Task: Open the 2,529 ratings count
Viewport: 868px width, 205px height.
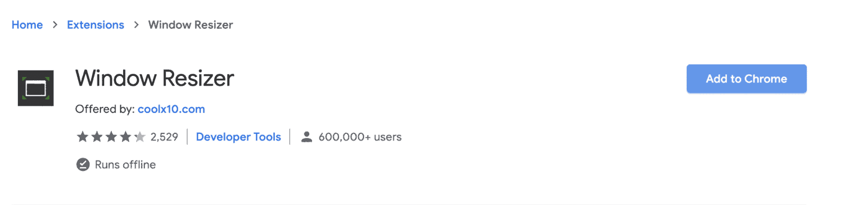Action: click(x=164, y=137)
